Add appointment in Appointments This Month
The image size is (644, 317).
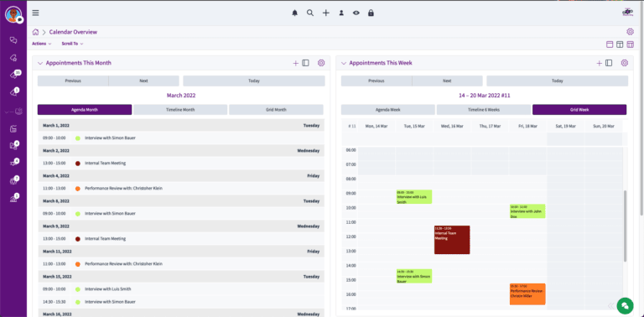point(295,63)
